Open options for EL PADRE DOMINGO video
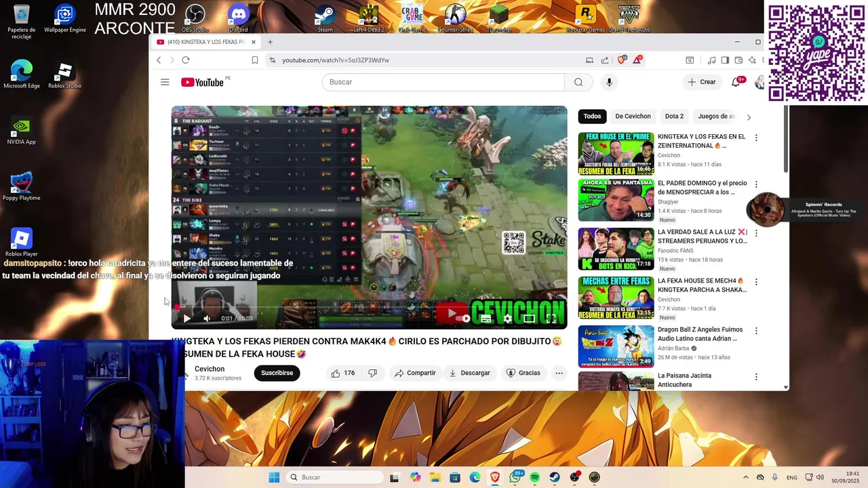The width and height of the screenshot is (868, 488). (x=756, y=184)
